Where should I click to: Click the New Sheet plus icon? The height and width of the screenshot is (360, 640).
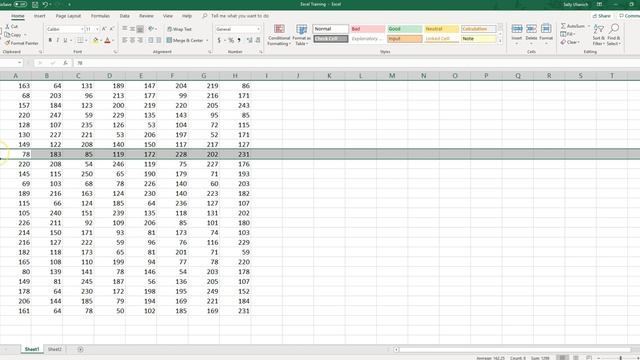point(80,349)
